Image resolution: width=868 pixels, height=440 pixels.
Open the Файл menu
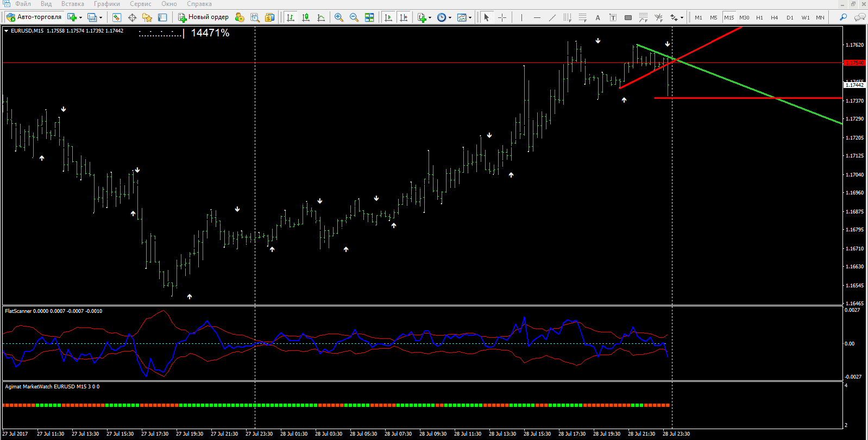[23, 4]
